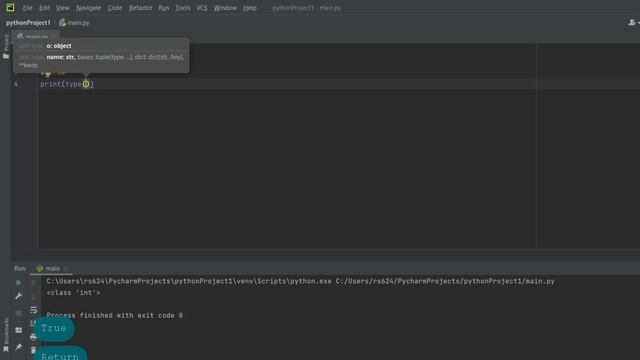Image resolution: width=640 pixels, height=360 pixels.
Task: Click the print keyword in the code line
Action: pos(50,84)
